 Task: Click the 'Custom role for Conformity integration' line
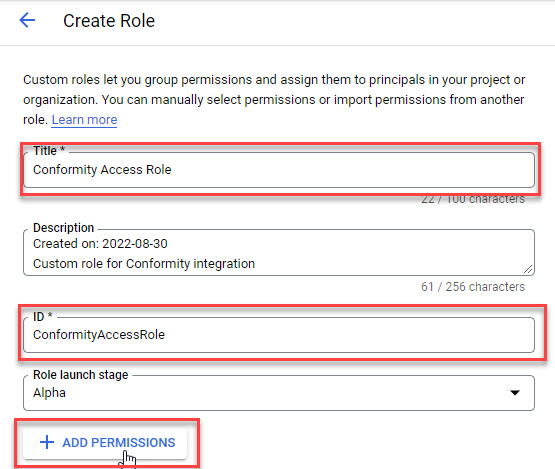(144, 264)
